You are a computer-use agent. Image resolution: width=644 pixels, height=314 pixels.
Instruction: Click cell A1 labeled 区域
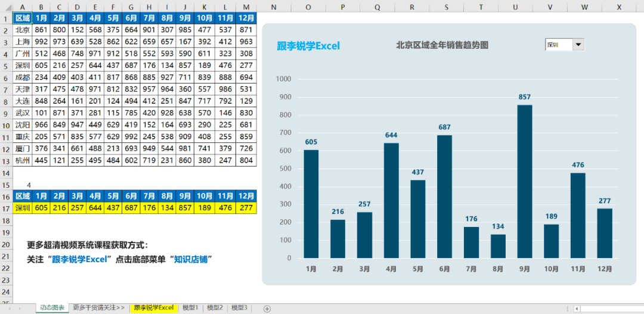23,18
